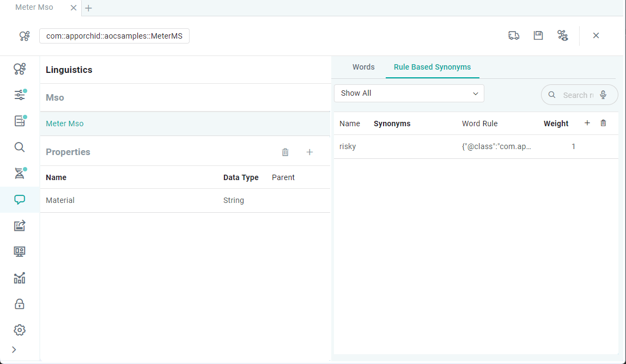626x364 pixels.
Task: Delete selected property with trash icon
Action: (285, 152)
